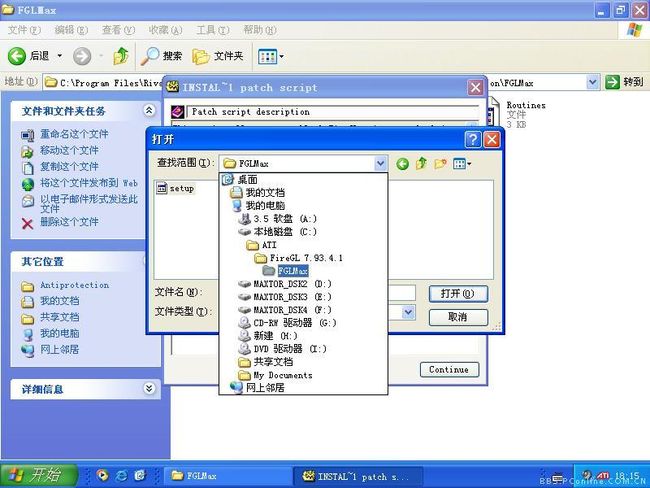
Task: Click the help question mark in Open dialog
Action: pos(473,139)
